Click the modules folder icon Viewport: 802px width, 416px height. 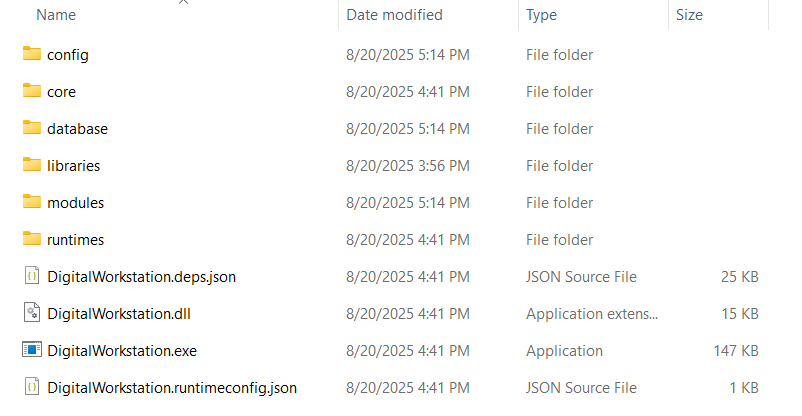pyautogui.click(x=31, y=202)
